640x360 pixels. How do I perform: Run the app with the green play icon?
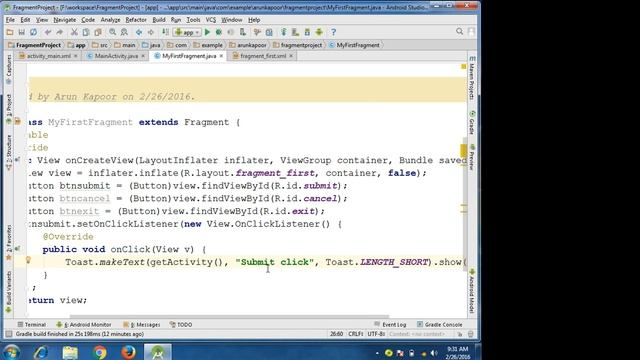pos(207,32)
